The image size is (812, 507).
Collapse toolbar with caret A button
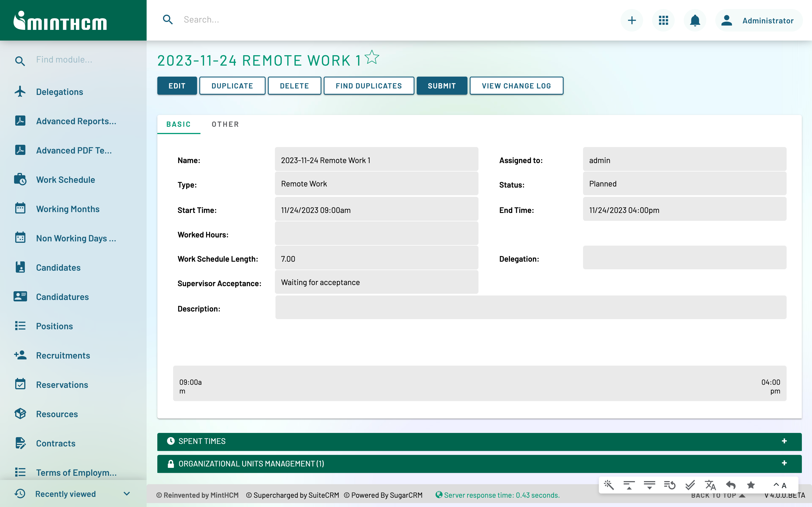click(780, 485)
